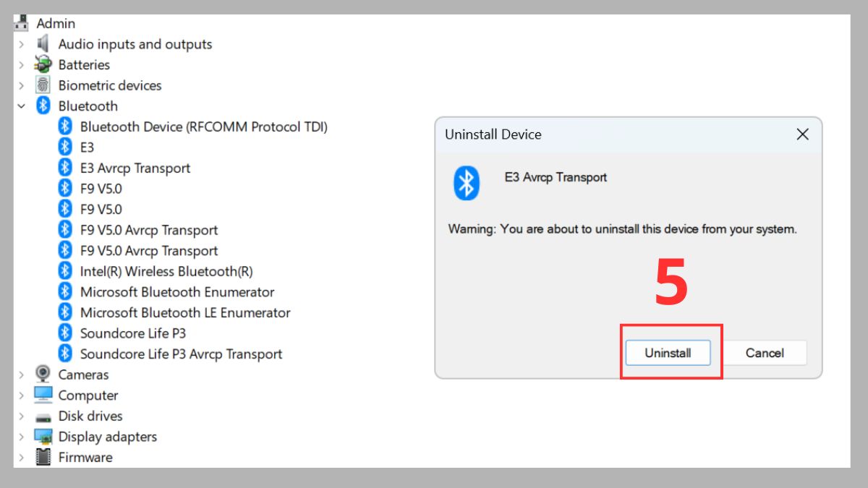Screen dimensions: 868x488
Task: Expand the Audio inputs and outputs category
Action: point(20,44)
